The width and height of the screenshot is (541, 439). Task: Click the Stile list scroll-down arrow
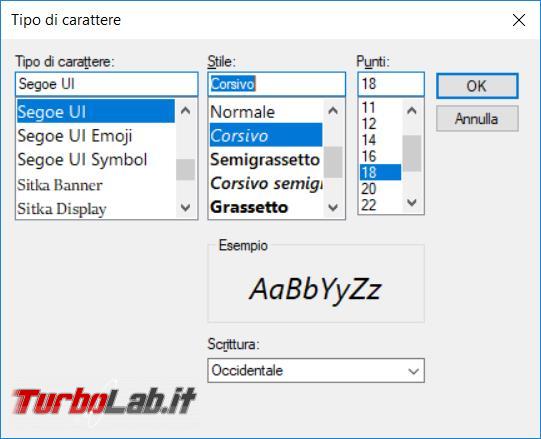coord(333,207)
